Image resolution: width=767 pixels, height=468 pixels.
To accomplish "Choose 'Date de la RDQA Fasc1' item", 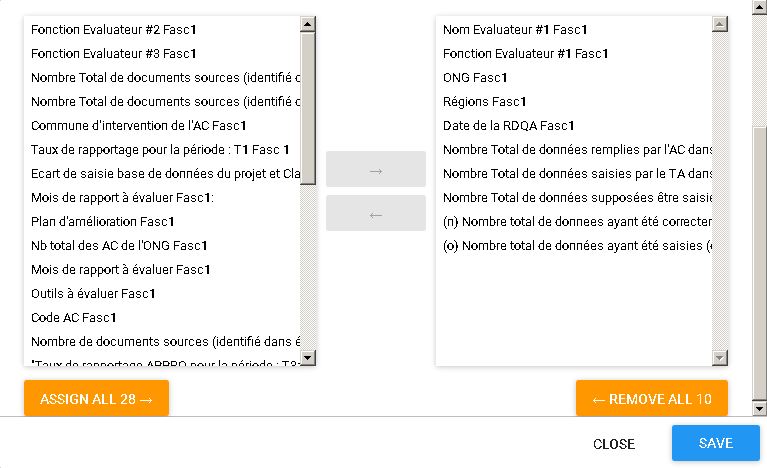I will coord(508,126).
